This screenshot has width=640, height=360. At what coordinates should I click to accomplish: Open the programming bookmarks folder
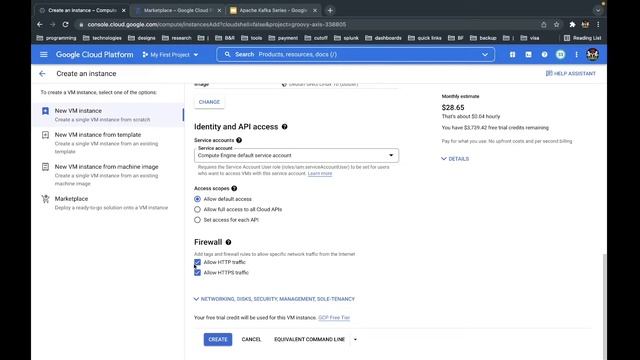pyautogui.click(x=56, y=38)
